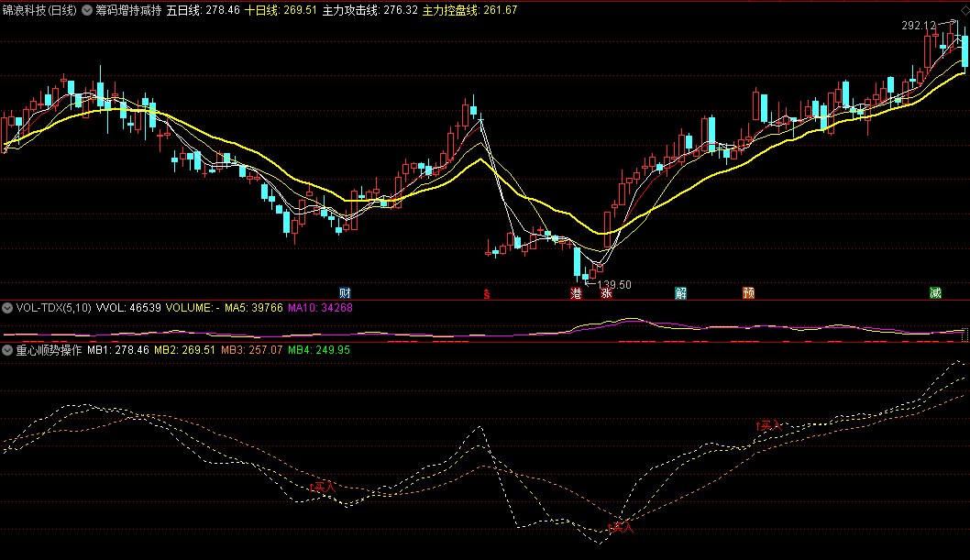Image resolution: width=970 pixels, height=560 pixels.
Task: Click the 主力控盘线: 261.67 label
Action: click(469, 10)
